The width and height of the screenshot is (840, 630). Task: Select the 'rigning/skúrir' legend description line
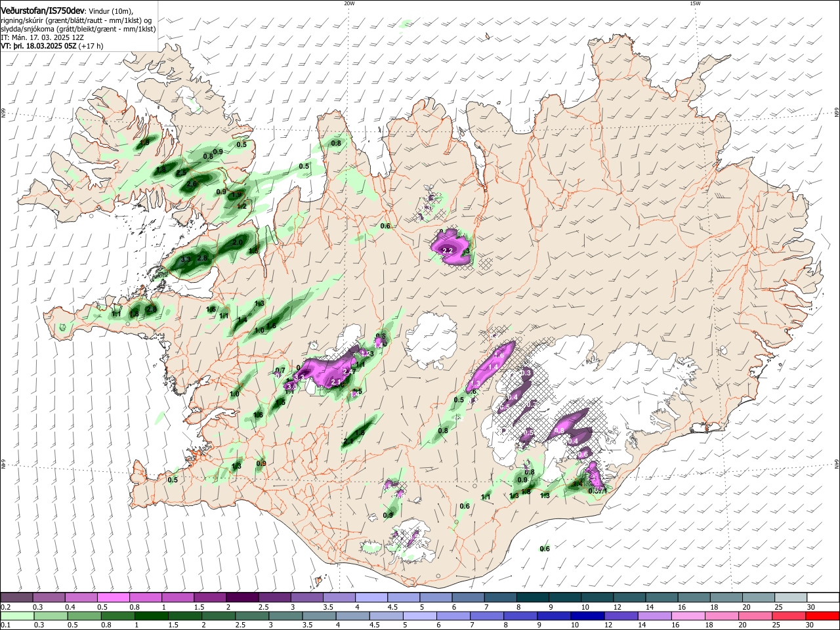[x=77, y=20]
